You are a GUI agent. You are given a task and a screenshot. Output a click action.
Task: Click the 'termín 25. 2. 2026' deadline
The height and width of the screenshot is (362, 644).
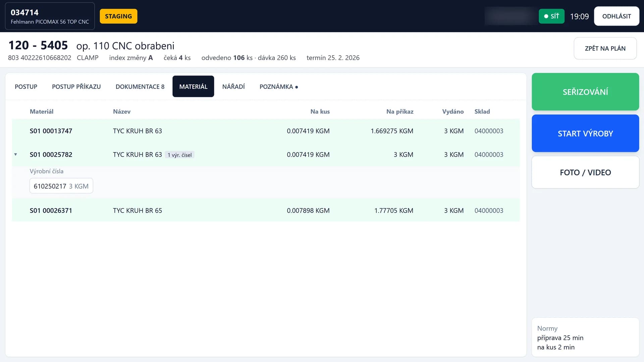pos(333,58)
